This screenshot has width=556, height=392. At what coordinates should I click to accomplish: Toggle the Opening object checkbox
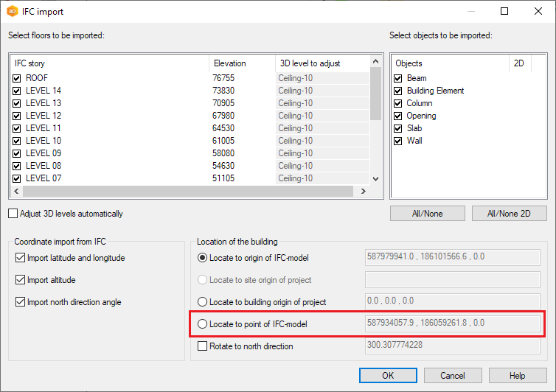(x=398, y=116)
